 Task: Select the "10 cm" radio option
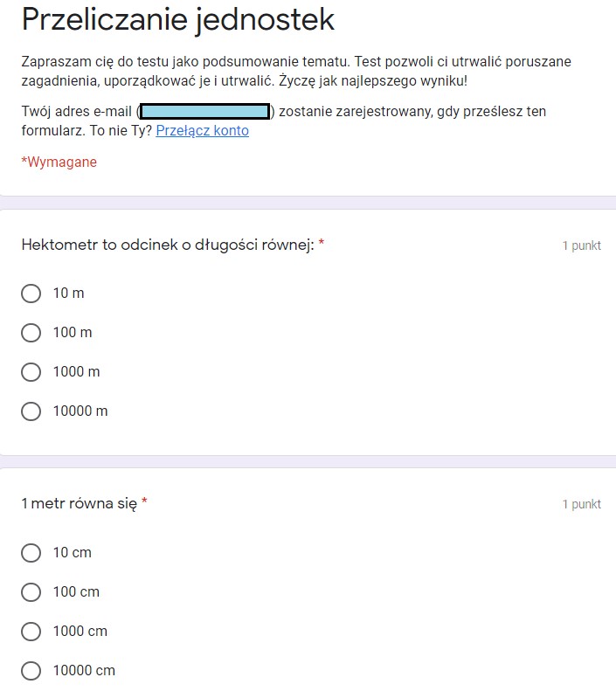[x=31, y=552]
